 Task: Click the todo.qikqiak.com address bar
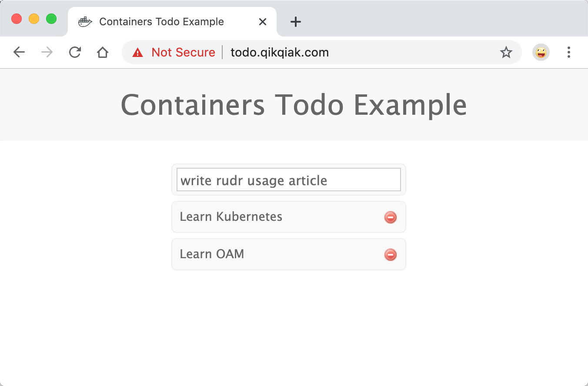pos(322,53)
